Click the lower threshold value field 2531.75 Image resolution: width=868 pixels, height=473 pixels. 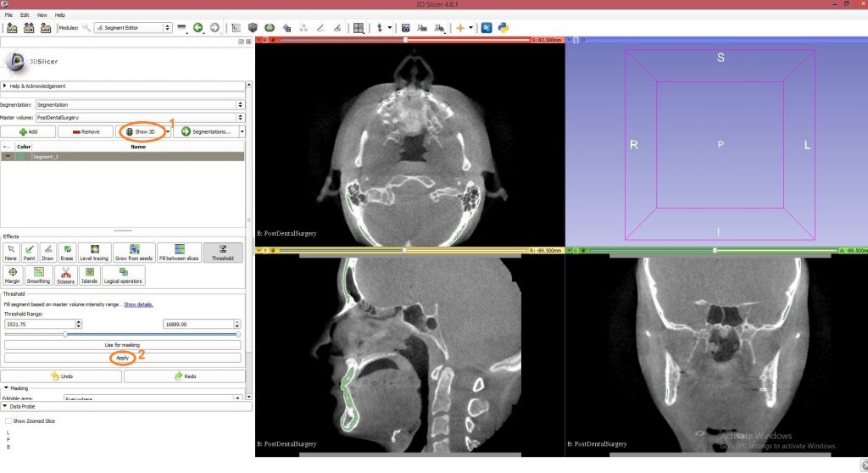pyautogui.click(x=39, y=324)
